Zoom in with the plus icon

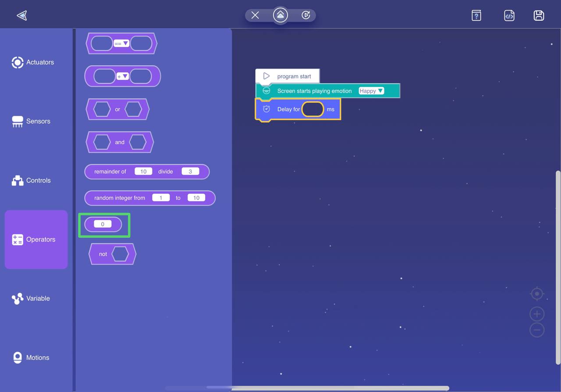537,314
